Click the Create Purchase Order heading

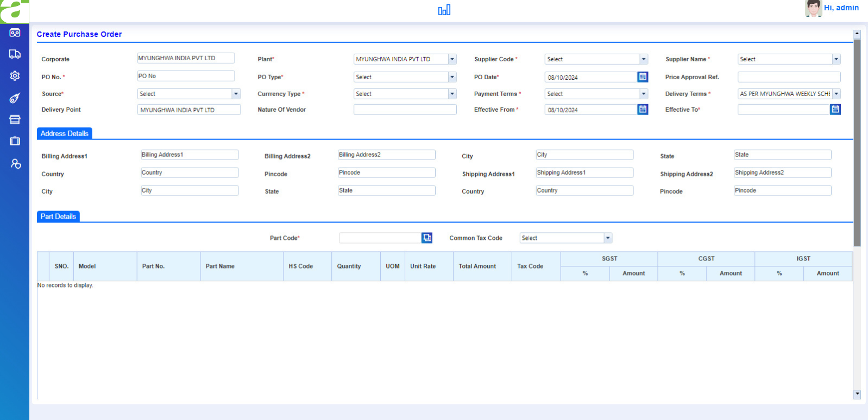coord(79,34)
